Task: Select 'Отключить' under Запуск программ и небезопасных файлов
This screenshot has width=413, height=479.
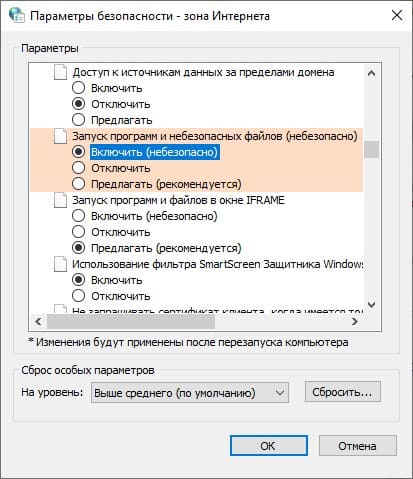Action: [78, 168]
